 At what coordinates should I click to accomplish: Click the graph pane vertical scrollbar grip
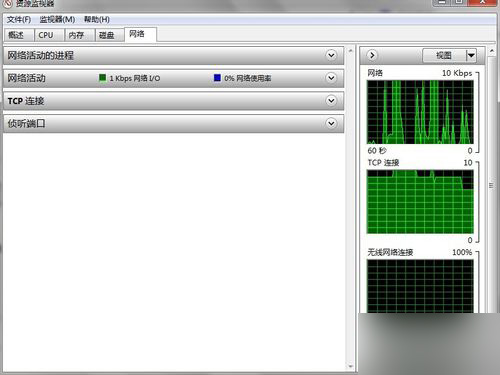point(491,186)
